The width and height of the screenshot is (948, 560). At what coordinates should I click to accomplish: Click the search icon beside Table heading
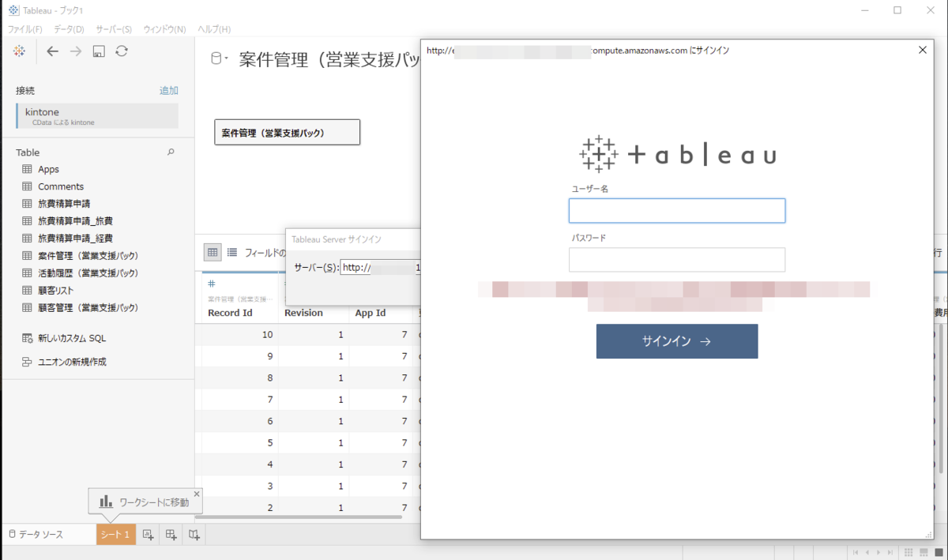pyautogui.click(x=171, y=152)
